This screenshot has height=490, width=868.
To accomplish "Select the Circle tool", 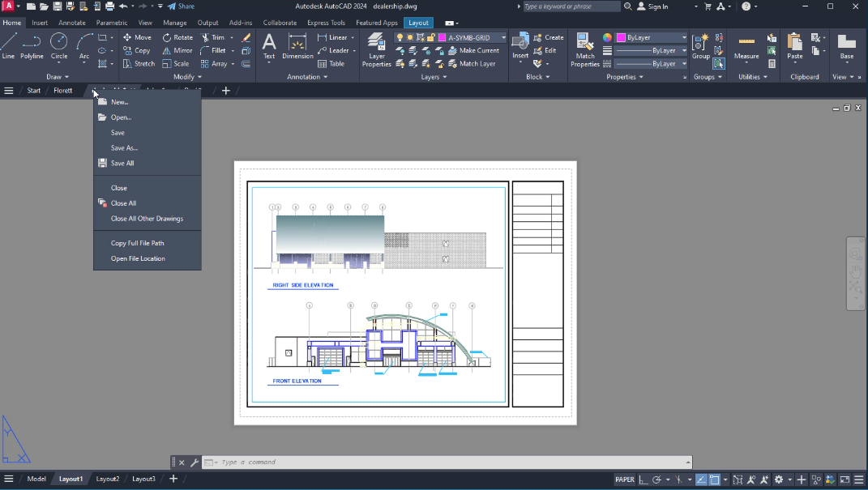I will [58, 46].
